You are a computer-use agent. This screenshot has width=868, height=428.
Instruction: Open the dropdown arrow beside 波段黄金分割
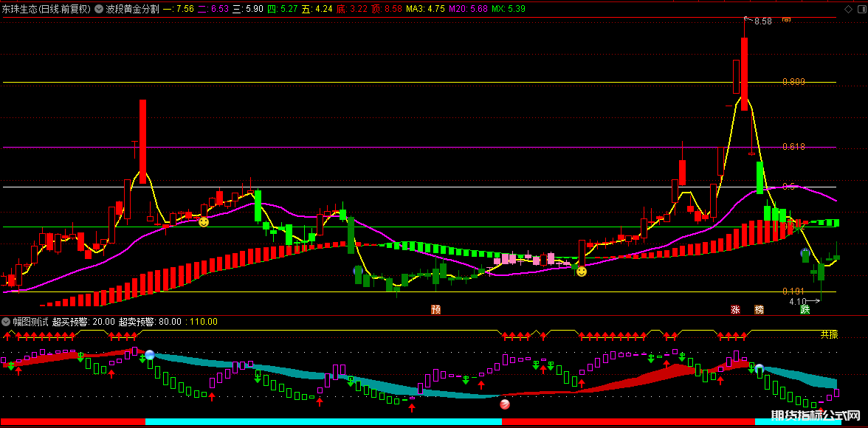(99, 9)
